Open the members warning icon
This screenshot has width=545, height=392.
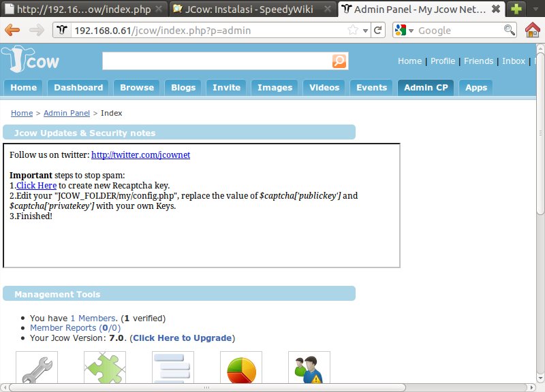309,367
